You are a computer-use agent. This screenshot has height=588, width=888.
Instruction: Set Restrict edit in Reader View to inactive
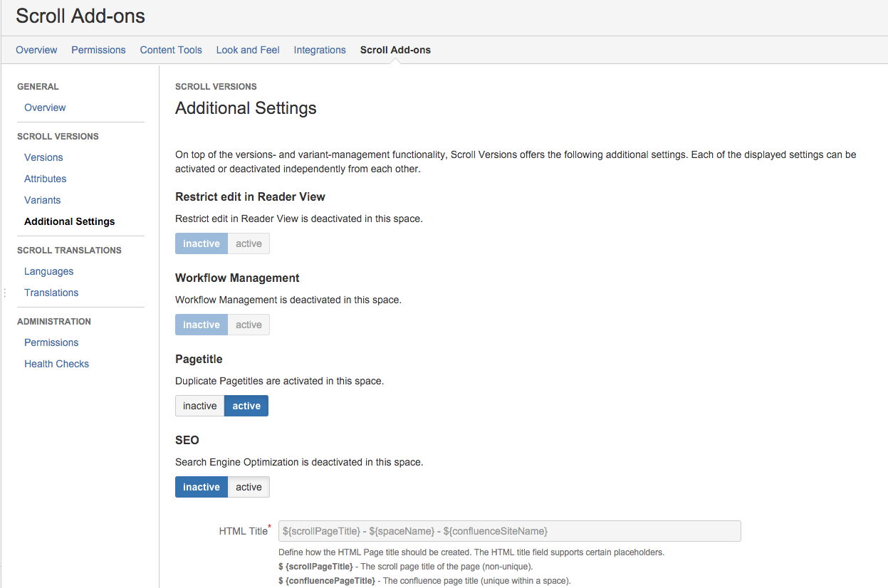202,243
